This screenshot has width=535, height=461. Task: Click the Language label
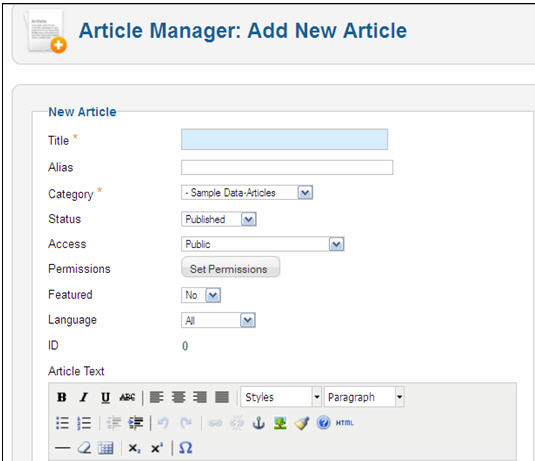pyautogui.click(x=72, y=320)
